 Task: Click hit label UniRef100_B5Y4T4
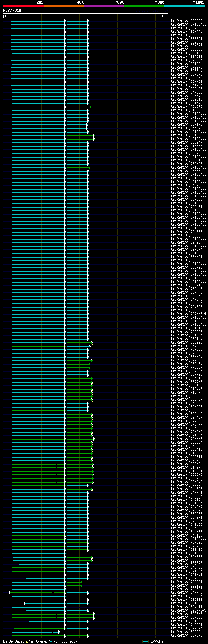click(187, 607)
